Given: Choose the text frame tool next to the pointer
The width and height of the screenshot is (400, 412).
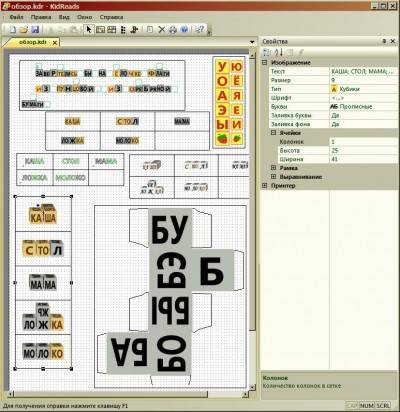Looking at the screenshot, I should [100, 30].
